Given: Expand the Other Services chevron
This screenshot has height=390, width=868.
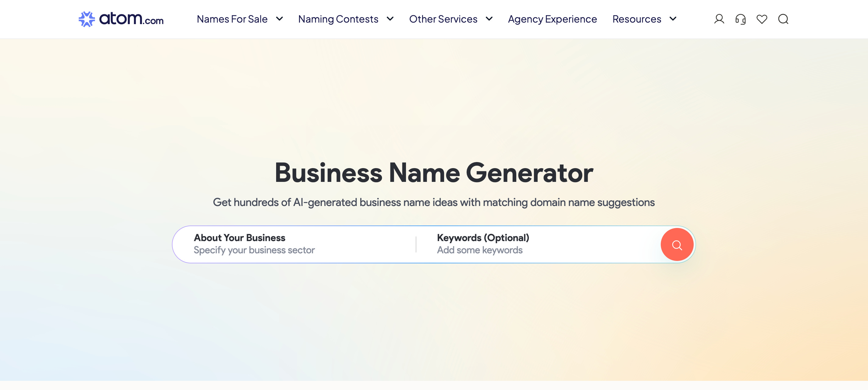Looking at the screenshot, I should pyautogui.click(x=489, y=19).
